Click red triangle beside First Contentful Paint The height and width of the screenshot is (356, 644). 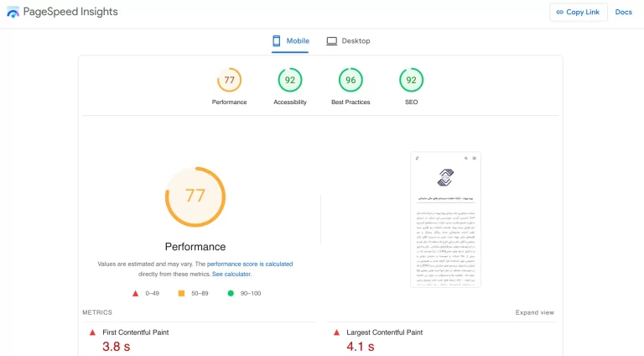[92, 332]
